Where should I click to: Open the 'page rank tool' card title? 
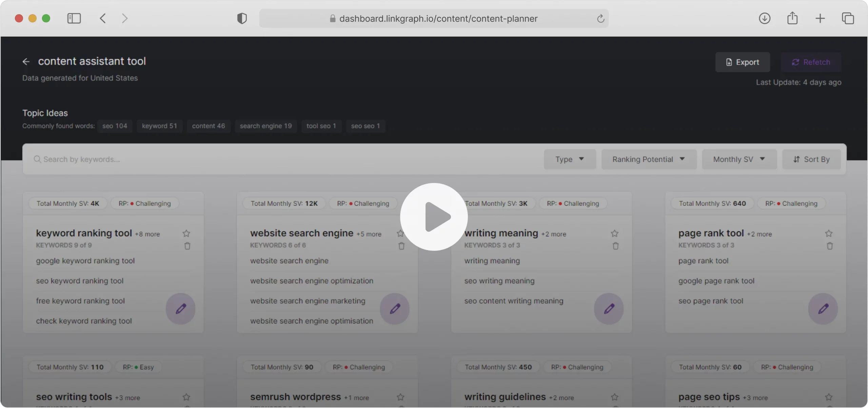point(711,233)
